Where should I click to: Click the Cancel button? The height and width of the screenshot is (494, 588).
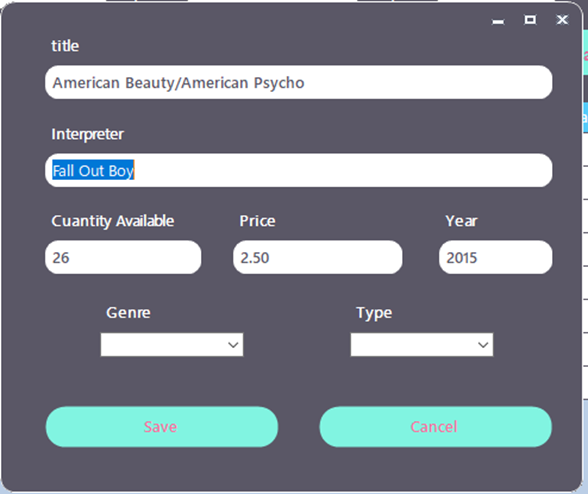[x=435, y=427]
